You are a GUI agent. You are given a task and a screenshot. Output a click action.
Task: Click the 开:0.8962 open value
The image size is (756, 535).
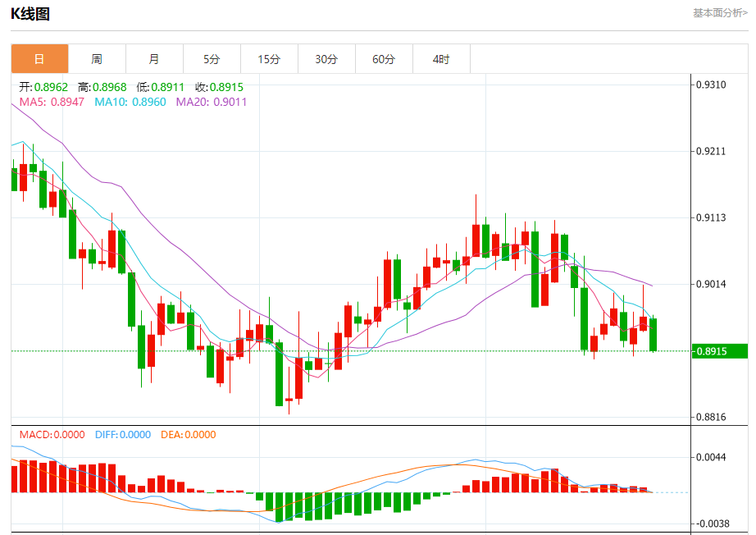pyautogui.click(x=43, y=87)
